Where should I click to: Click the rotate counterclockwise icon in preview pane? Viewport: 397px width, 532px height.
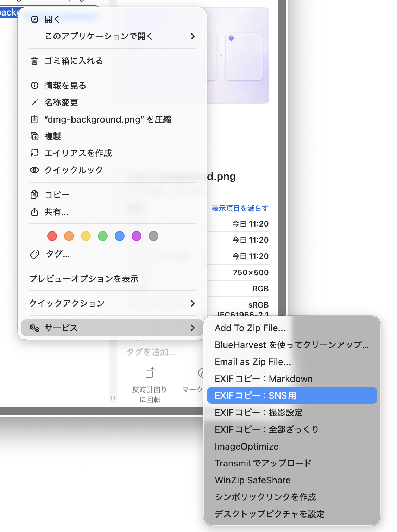point(150,373)
